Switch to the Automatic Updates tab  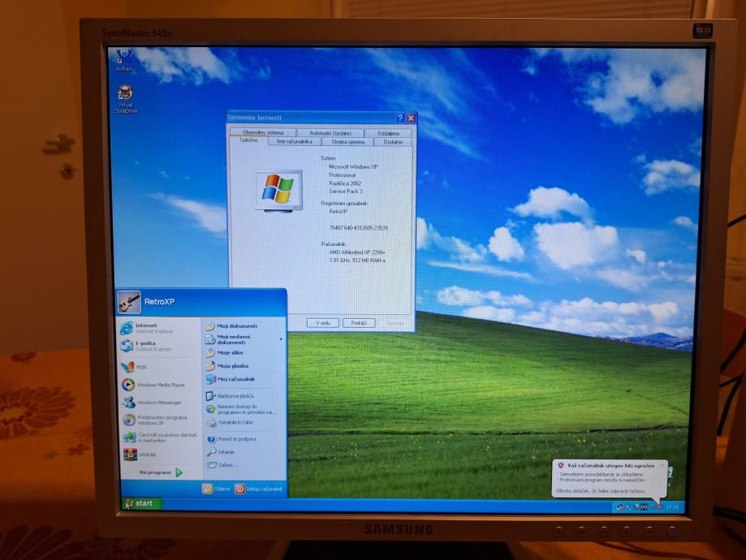coord(330,133)
